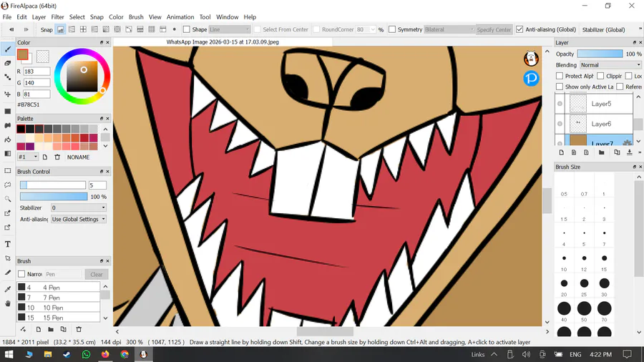Click the brush size slider in Brush Control
The image size is (644, 362).
point(53,185)
